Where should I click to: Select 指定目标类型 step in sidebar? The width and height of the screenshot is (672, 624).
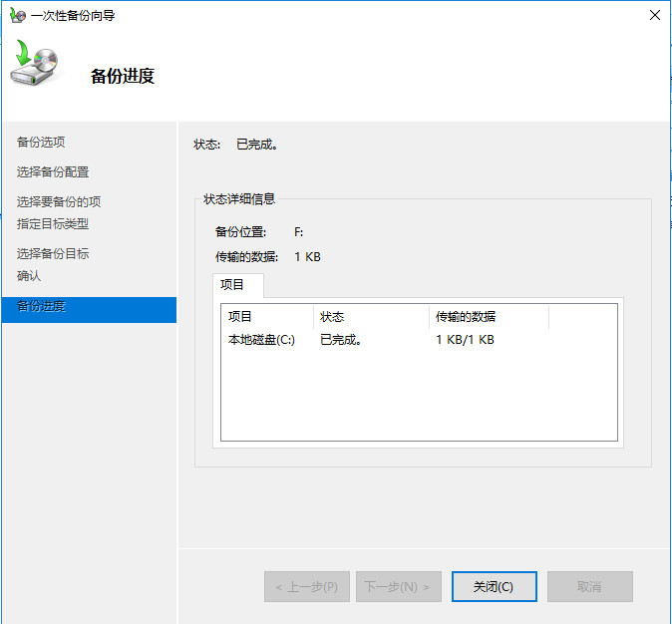(x=53, y=223)
